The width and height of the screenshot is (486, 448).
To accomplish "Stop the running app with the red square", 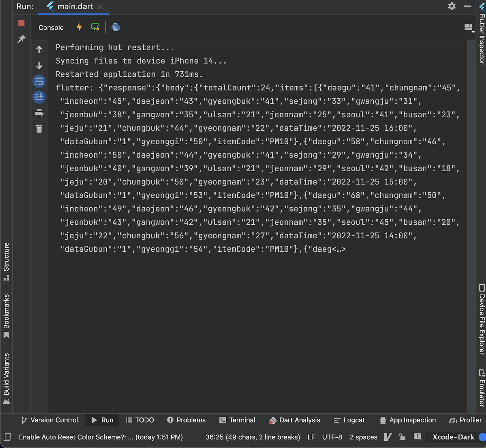I will click(21, 24).
